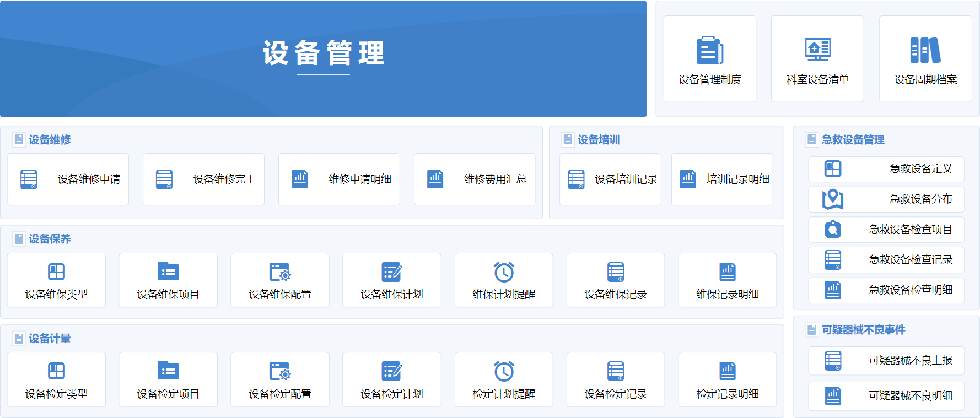Open 科室设备清单 label

tap(817, 80)
